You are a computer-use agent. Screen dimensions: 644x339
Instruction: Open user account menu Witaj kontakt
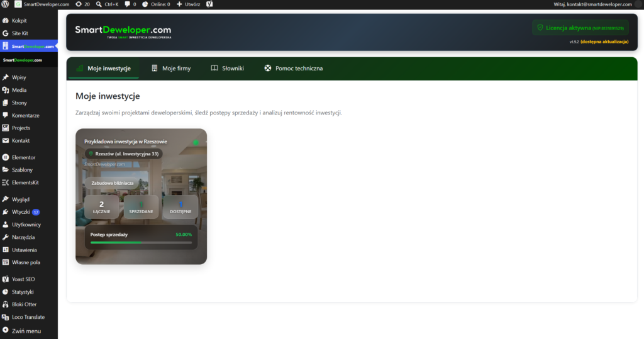pos(592,4)
